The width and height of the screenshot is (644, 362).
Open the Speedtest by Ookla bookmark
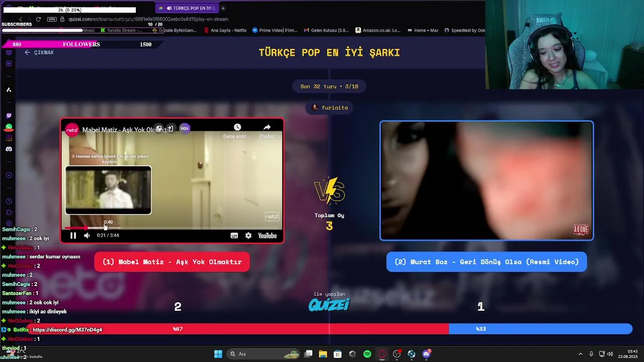464,30
